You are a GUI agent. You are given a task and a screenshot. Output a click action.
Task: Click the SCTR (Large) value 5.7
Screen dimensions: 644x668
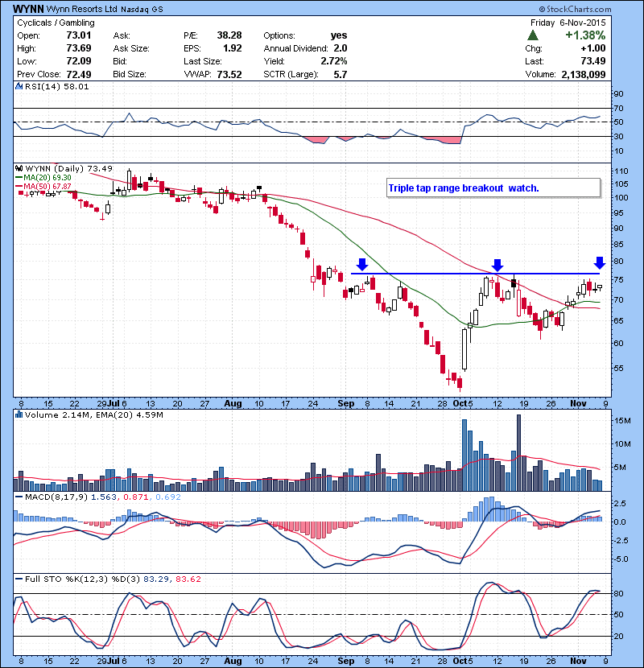pos(341,75)
